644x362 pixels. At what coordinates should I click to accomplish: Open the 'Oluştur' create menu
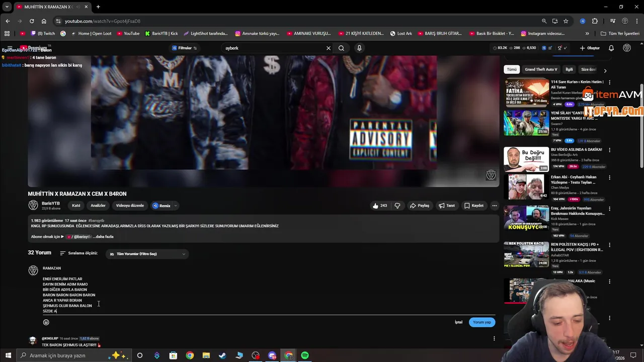point(590,48)
